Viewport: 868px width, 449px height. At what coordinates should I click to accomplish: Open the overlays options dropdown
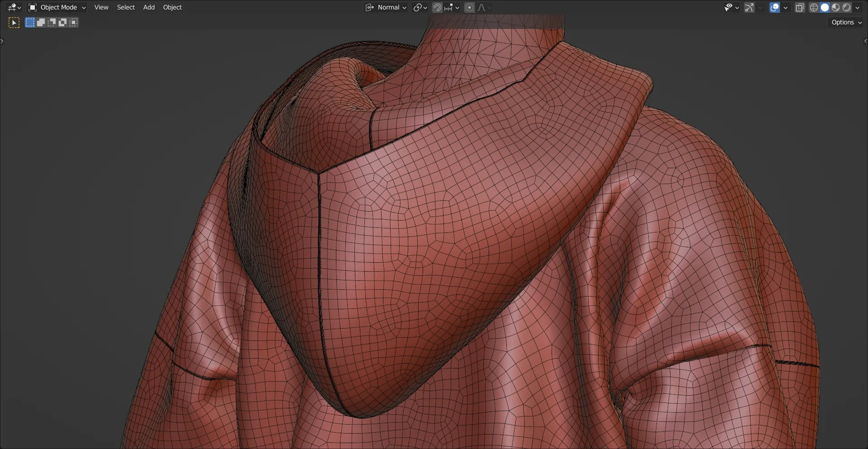tap(785, 7)
